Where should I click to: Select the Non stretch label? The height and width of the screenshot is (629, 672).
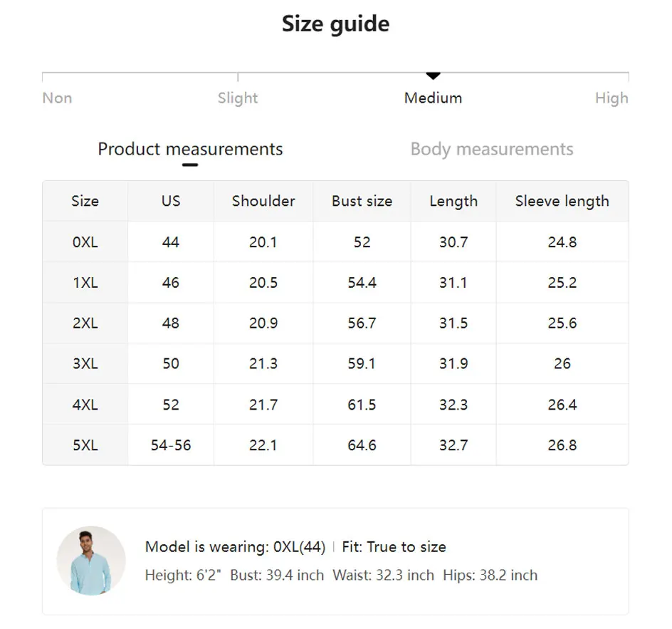tap(57, 98)
